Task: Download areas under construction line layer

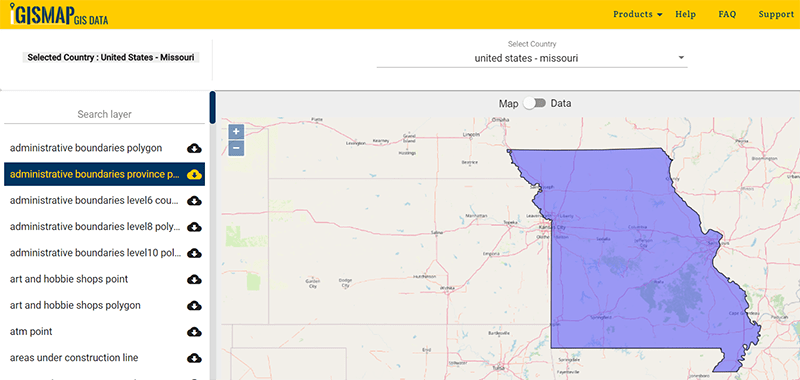Action: click(194, 358)
